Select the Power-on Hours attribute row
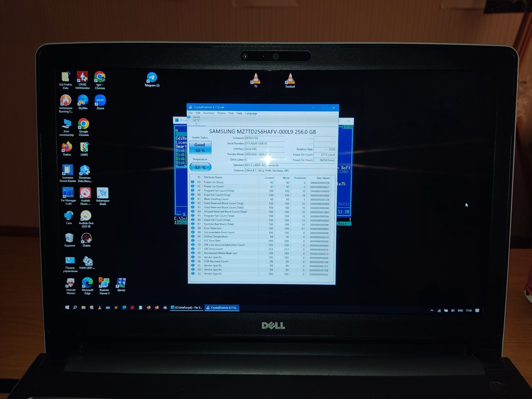This screenshot has width=532, height=399. click(x=261, y=182)
